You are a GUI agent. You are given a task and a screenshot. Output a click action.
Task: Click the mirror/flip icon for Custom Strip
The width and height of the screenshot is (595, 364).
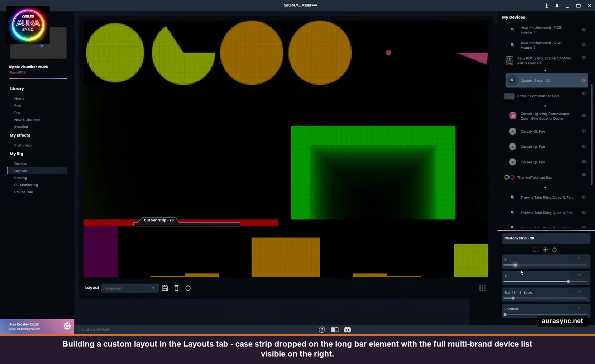(x=535, y=249)
